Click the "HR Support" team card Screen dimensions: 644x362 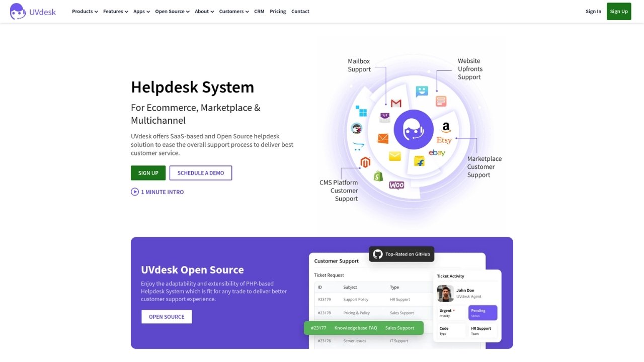[483, 330]
